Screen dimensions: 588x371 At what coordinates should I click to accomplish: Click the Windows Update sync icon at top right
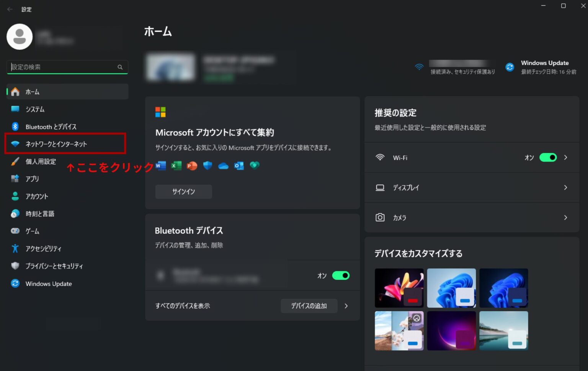click(x=510, y=67)
